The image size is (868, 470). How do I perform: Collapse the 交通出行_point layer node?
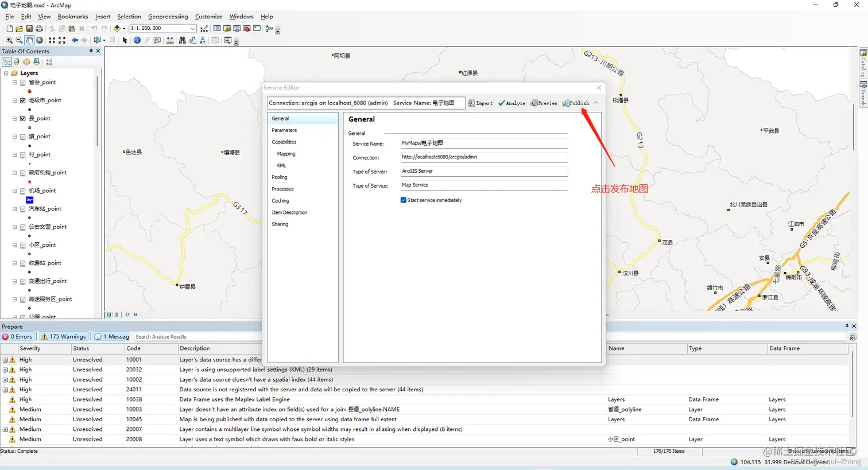[x=15, y=281]
